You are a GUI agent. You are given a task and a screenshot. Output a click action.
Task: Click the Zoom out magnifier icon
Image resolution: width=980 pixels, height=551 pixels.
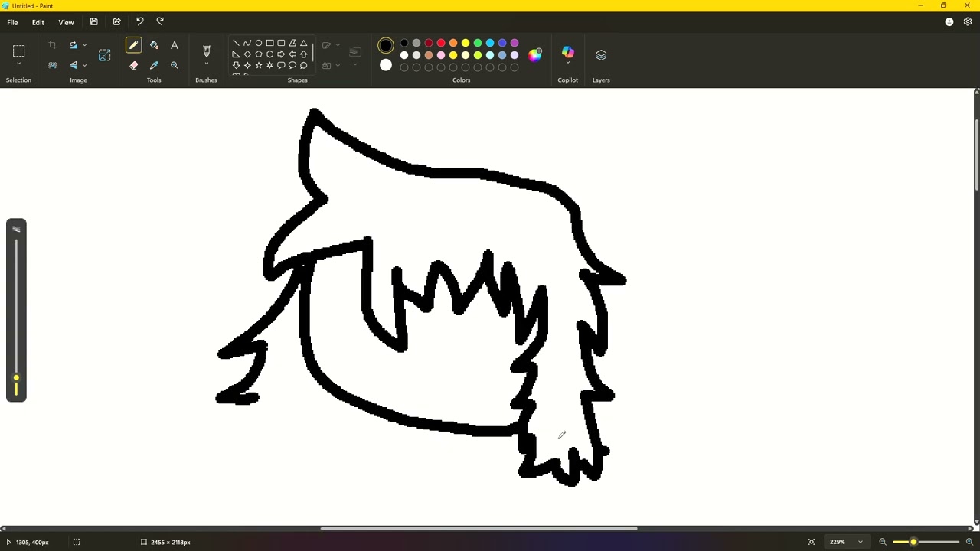(883, 542)
